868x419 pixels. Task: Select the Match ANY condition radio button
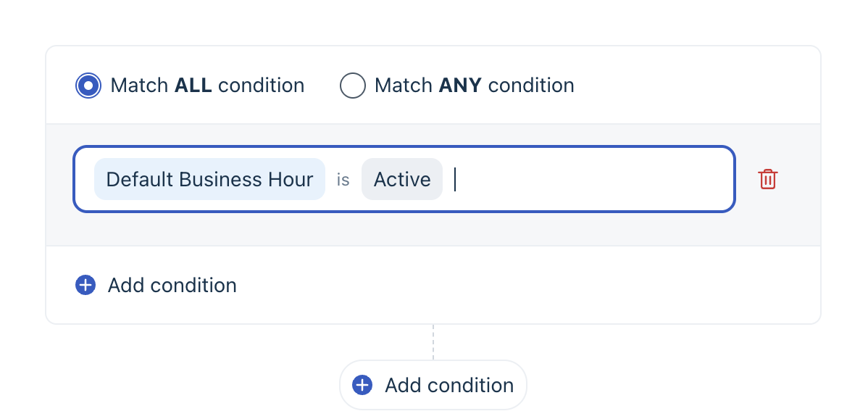353,86
